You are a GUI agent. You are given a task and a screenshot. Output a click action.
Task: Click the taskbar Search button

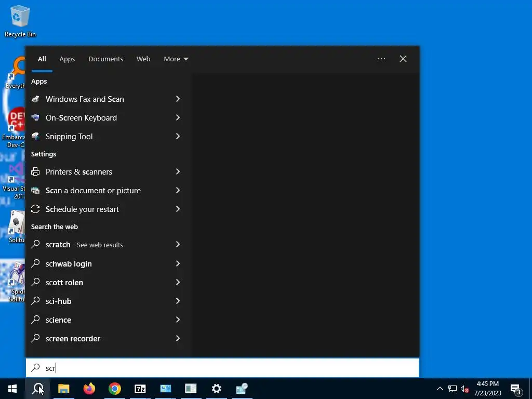[x=37, y=389]
